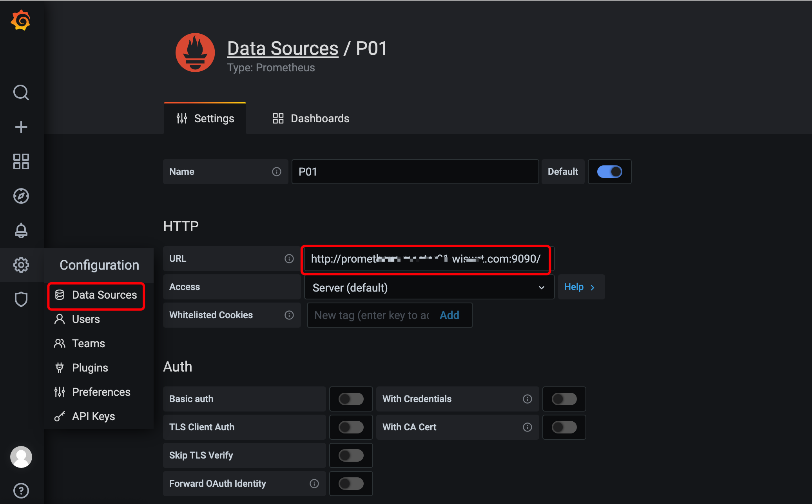
Task: Enable the Skip TLS Verify switch
Action: point(351,455)
